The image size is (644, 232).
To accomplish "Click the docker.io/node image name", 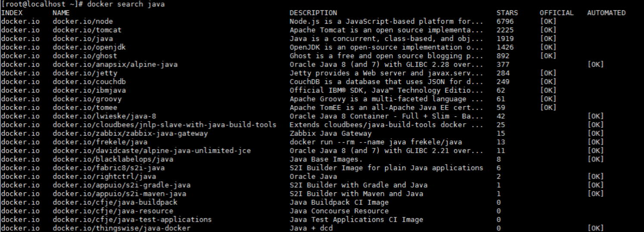I will click(83, 21).
